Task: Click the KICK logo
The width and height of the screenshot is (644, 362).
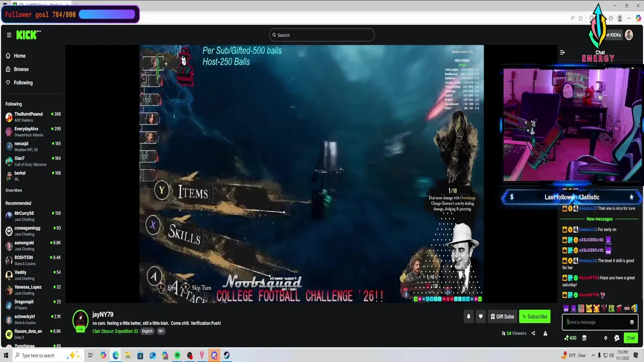Action: point(28,35)
